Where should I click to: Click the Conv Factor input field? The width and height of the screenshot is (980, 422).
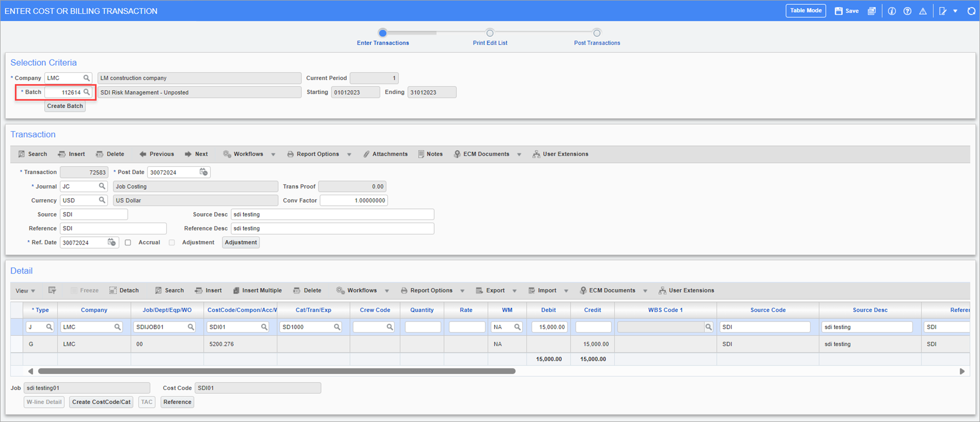(354, 200)
